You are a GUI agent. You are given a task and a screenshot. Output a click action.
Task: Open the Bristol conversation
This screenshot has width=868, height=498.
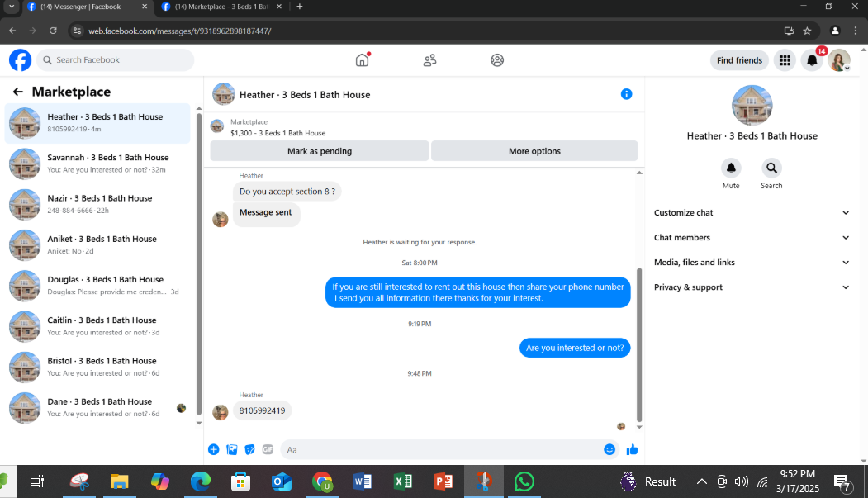(x=97, y=367)
